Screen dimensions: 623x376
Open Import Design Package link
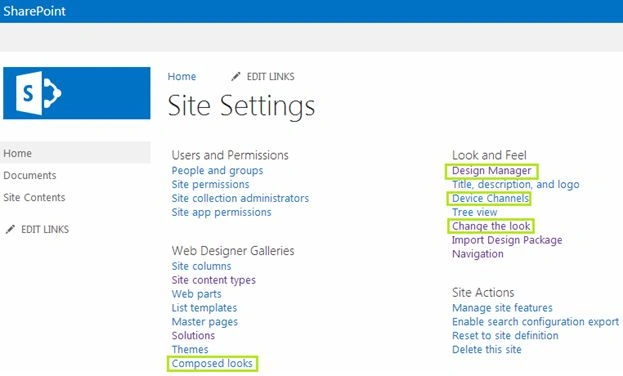(507, 240)
